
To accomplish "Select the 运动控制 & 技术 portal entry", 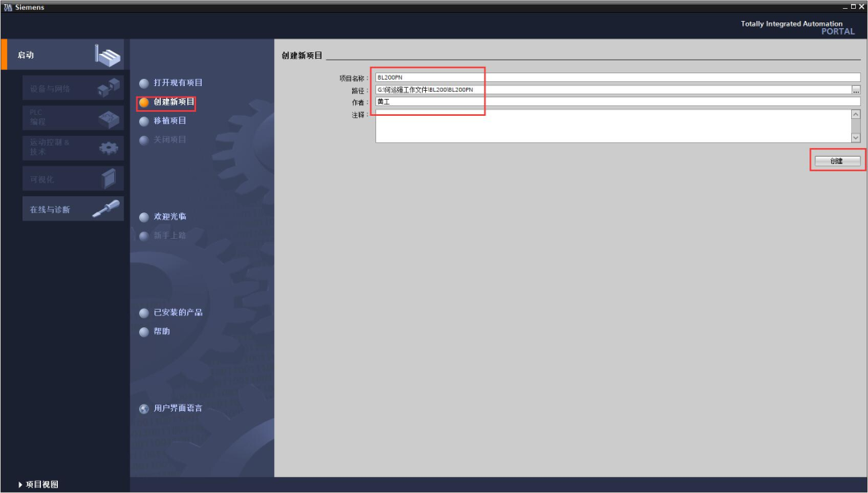I will coord(73,147).
